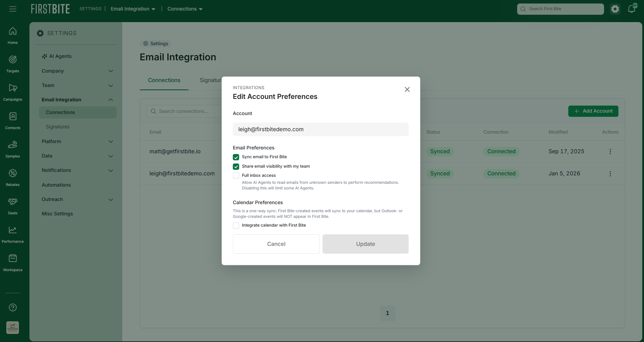Open Campaigns in sidebar

13,93
